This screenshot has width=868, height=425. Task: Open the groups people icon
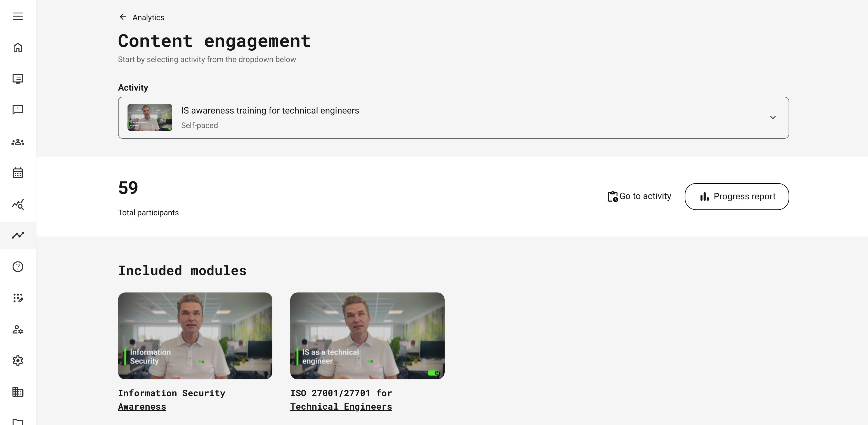(x=18, y=142)
